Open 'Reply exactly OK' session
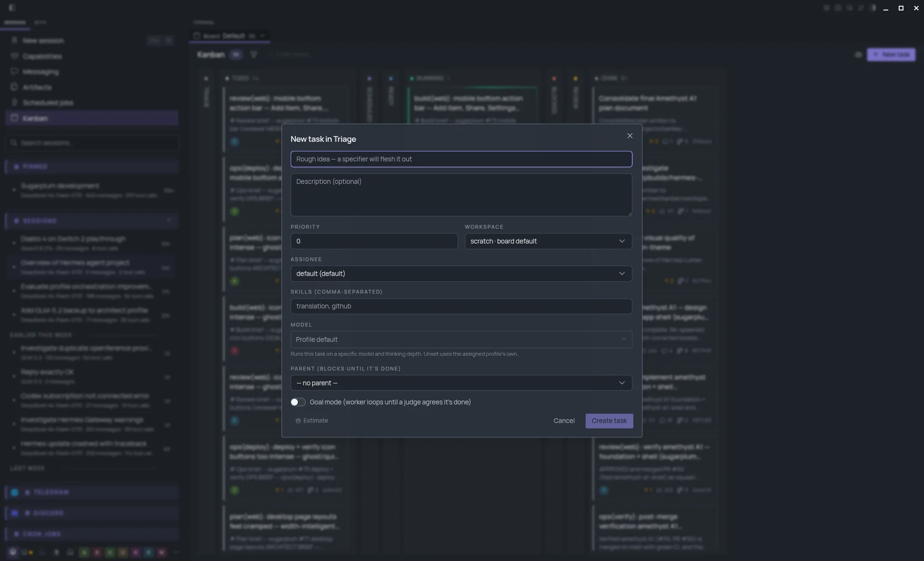 coord(92,377)
